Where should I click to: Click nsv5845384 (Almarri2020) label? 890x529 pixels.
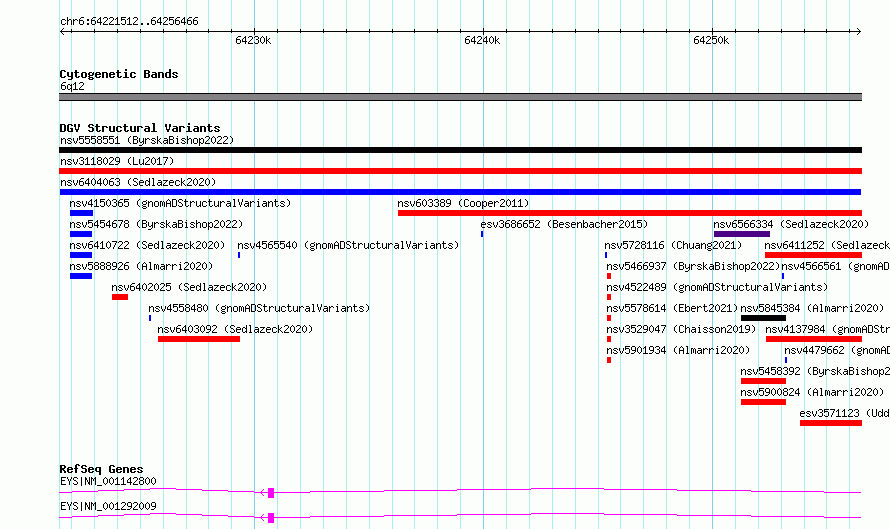tap(812, 308)
